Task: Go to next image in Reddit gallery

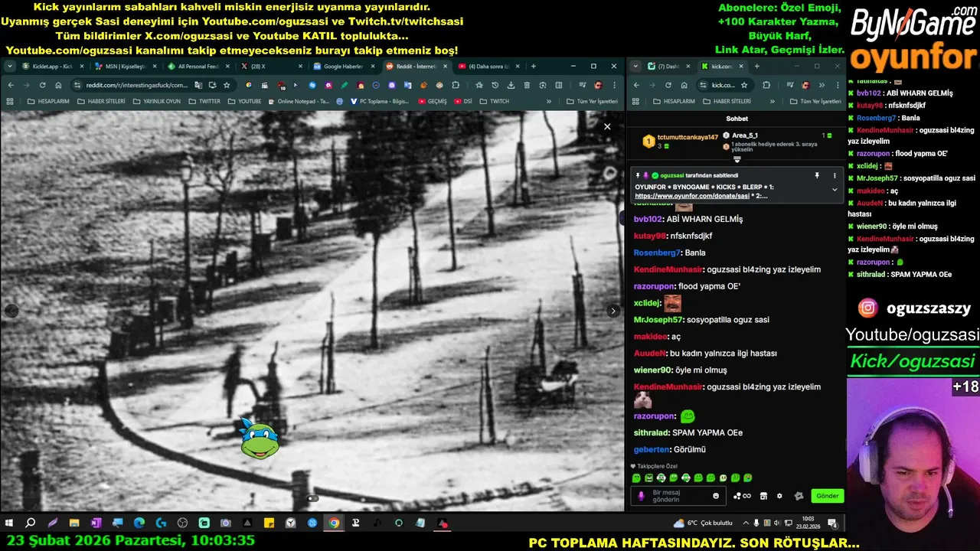Action: (612, 311)
